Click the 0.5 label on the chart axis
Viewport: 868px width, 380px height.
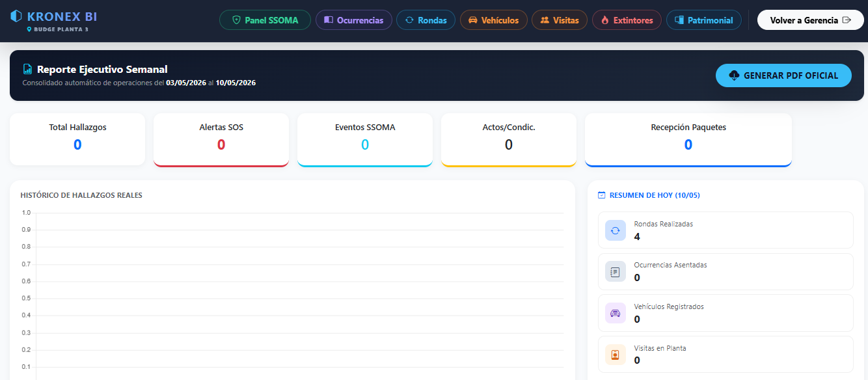tap(26, 298)
